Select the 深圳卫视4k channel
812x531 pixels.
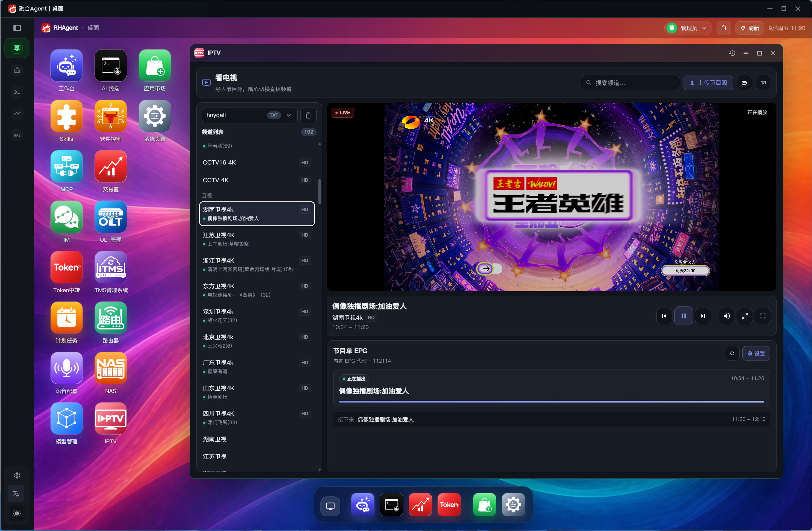tap(257, 316)
